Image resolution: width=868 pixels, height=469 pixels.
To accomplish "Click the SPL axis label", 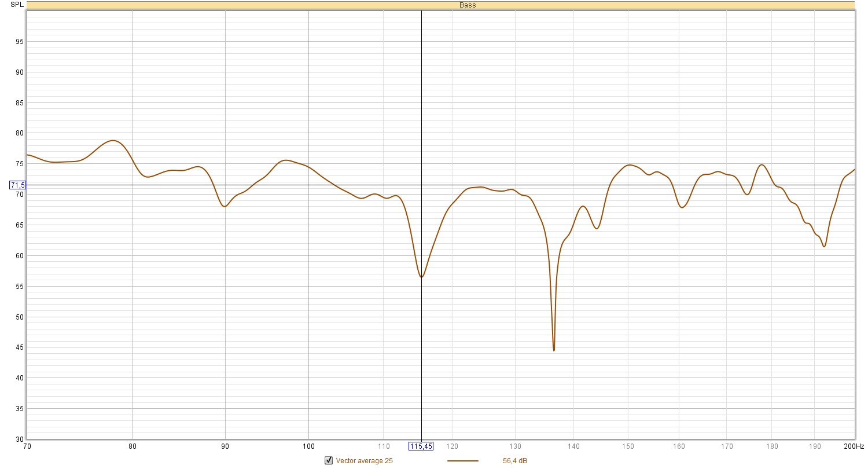I will pyautogui.click(x=17, y=5).
